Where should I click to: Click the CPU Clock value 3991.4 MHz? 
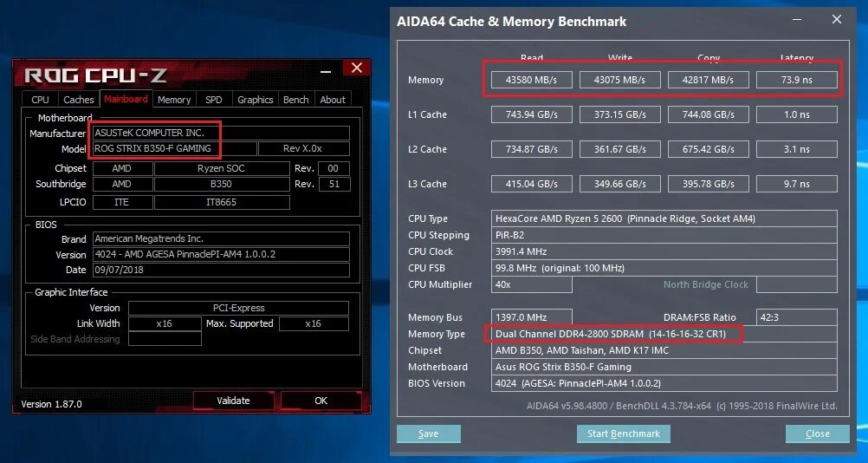(x=664, y=251)
